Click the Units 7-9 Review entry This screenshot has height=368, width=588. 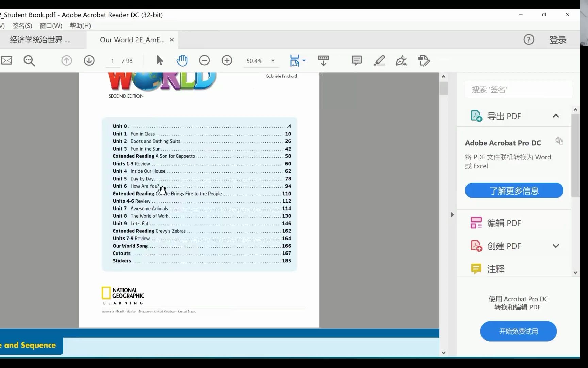(x=202, y=239)
